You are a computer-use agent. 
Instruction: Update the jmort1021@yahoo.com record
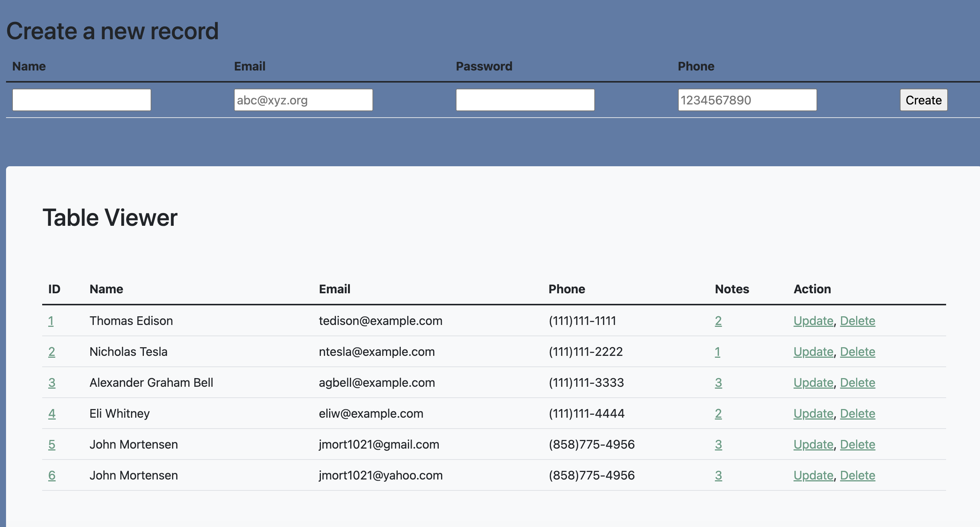click(x=813, y=475)
